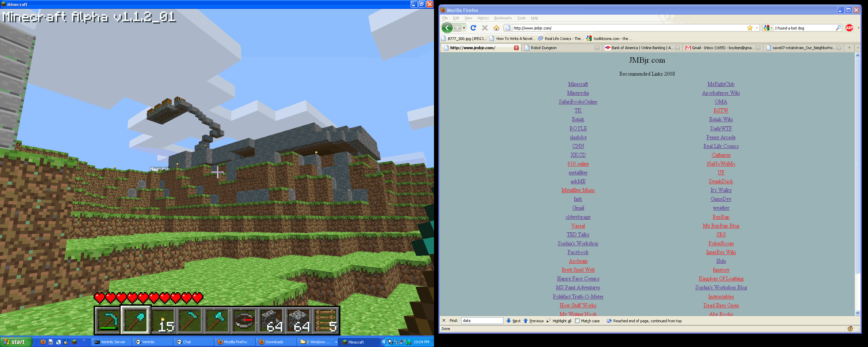Open the TED Talks link
This screenshot has height=347, width=868.
click(578, 234)
